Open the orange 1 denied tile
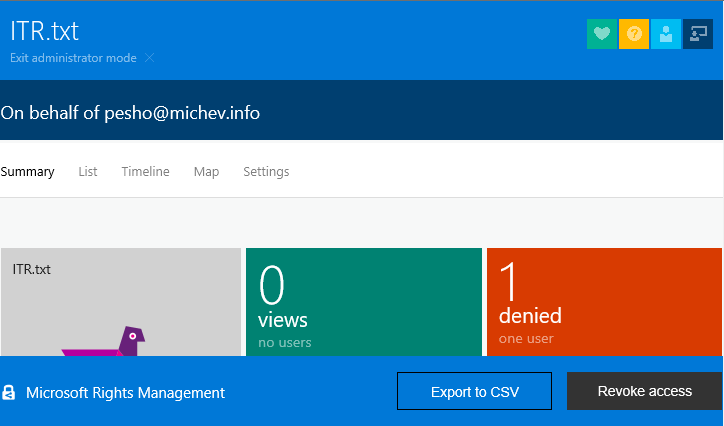Screen dimensions: 724x426 (603, 300)
